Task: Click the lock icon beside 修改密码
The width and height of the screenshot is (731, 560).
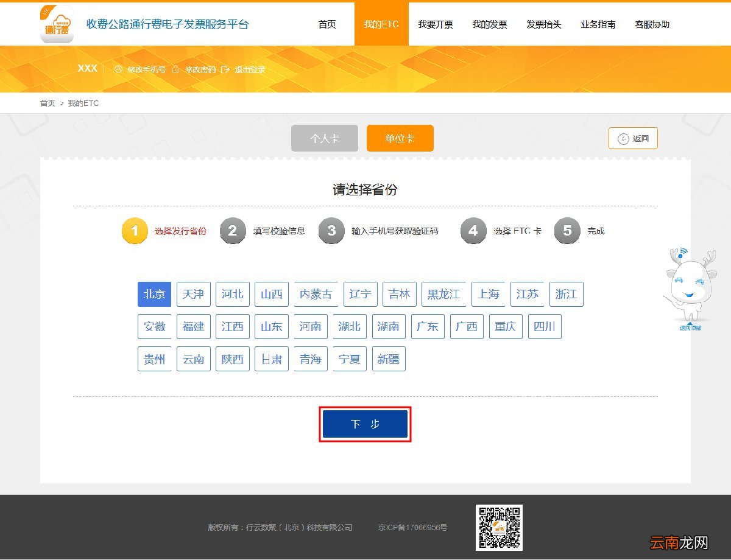Action: [x=176, y=69]
